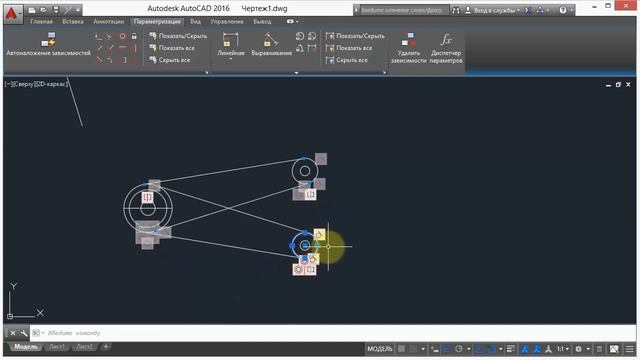The height and width of the screenshot is (360, 640).
Task: Open the Аннотации ribbon tab
Action: pyautogui.click(x=109, y=21)
